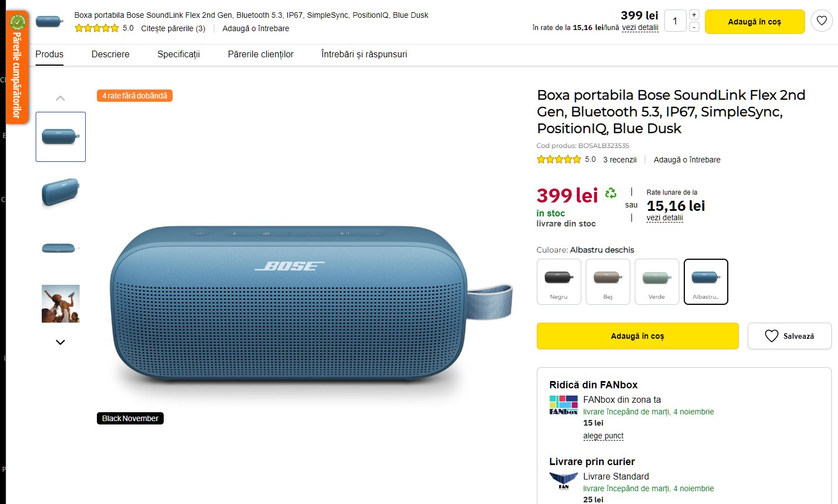Select the Negru color option

click(558, 281)
